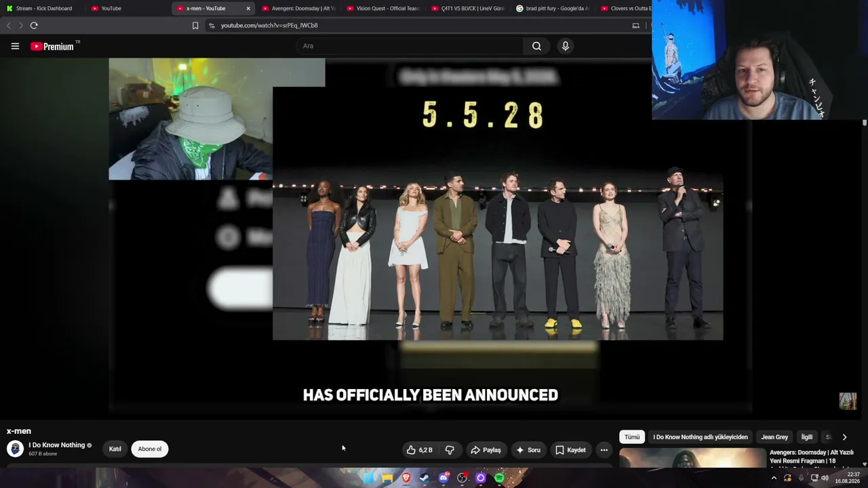Switch to Avengers: Doomsday tab
868x488 pixels.
pos(298,8)
